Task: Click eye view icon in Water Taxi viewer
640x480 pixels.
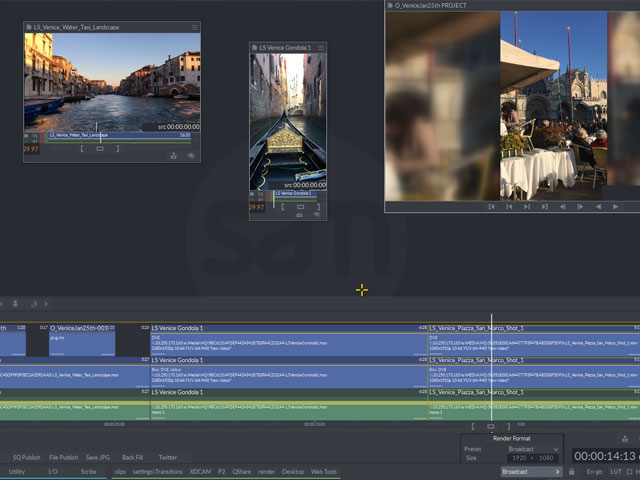Action: 191,156
